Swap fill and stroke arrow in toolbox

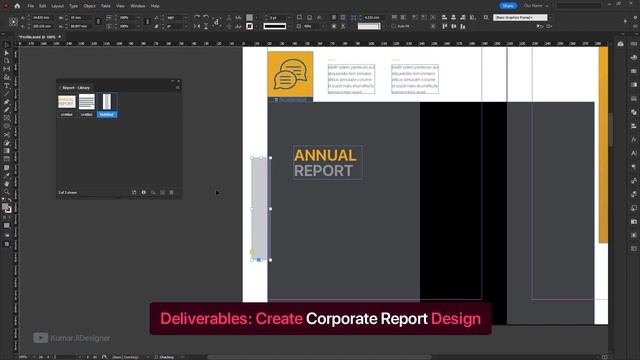pyautogui.click(x=10, y=201)
